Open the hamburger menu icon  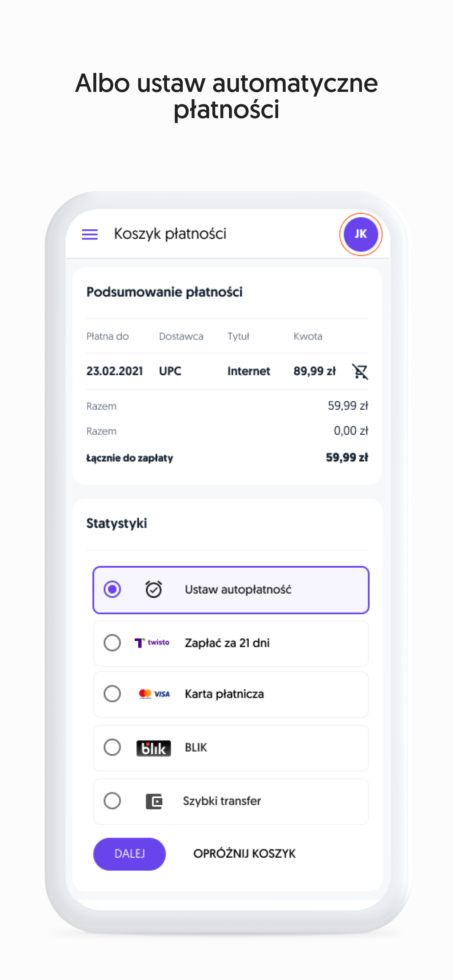90,234
